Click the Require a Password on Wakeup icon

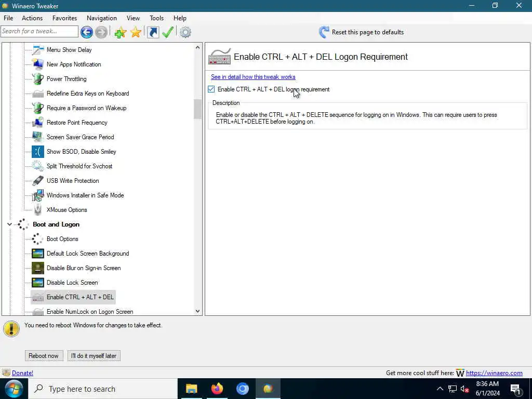(x=37, y=108)
